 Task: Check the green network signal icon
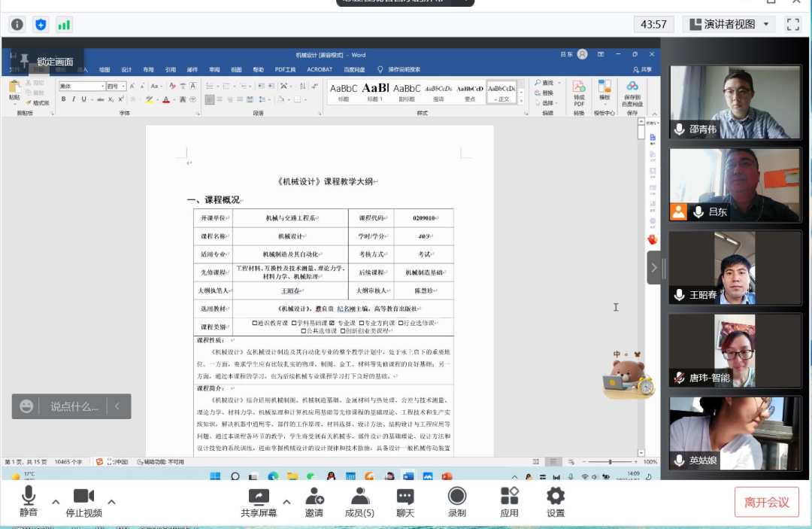(64, 25)
